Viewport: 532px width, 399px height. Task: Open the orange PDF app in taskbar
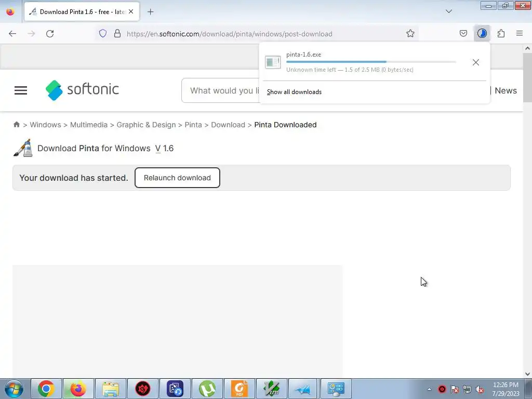pos(240,389)
